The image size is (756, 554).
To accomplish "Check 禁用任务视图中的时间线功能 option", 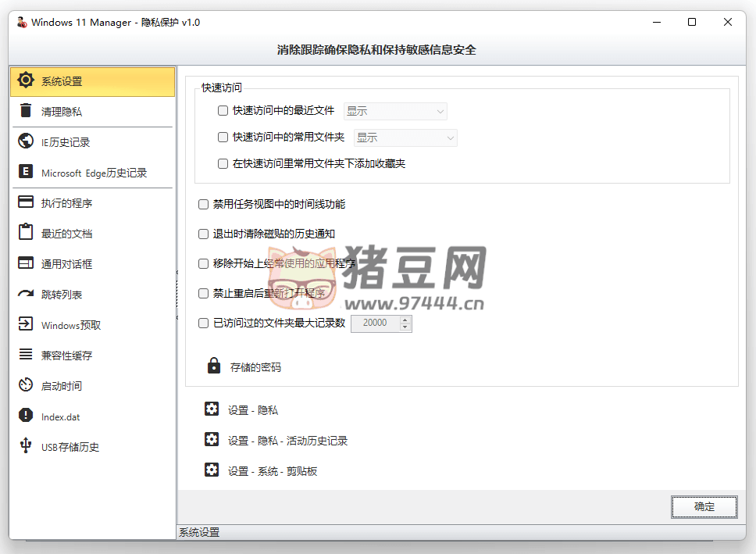I will point(203,205).
